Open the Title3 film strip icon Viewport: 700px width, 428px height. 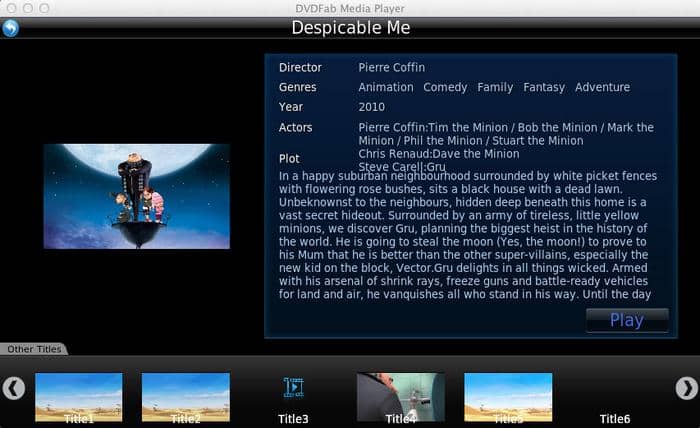tap(293, 387)
